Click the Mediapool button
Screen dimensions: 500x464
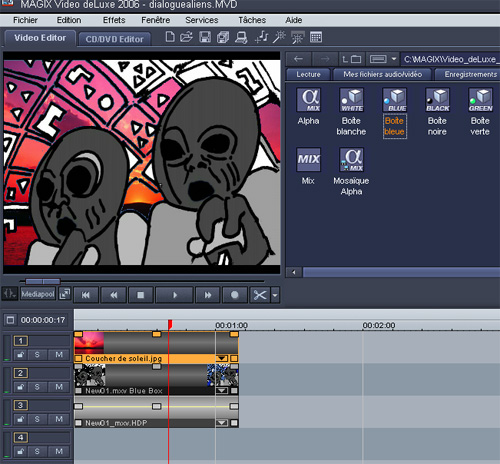pyautogui.click(x=38, y=294)
